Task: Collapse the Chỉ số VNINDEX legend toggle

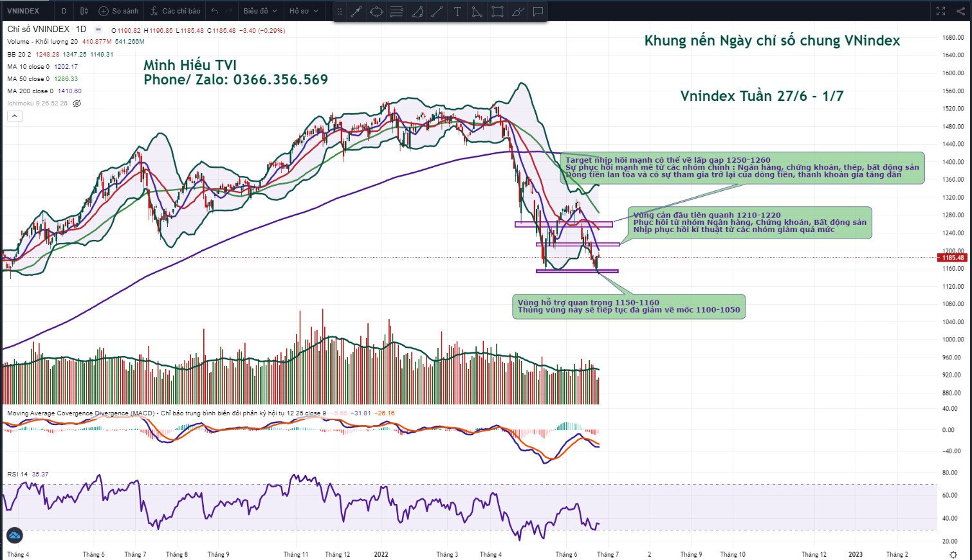Action: click(98, 30)
